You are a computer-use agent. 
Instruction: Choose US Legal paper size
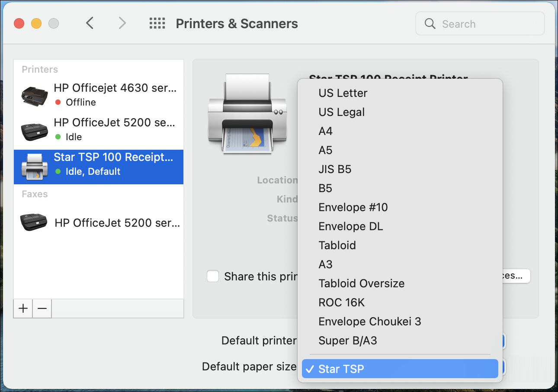[400, 112]
